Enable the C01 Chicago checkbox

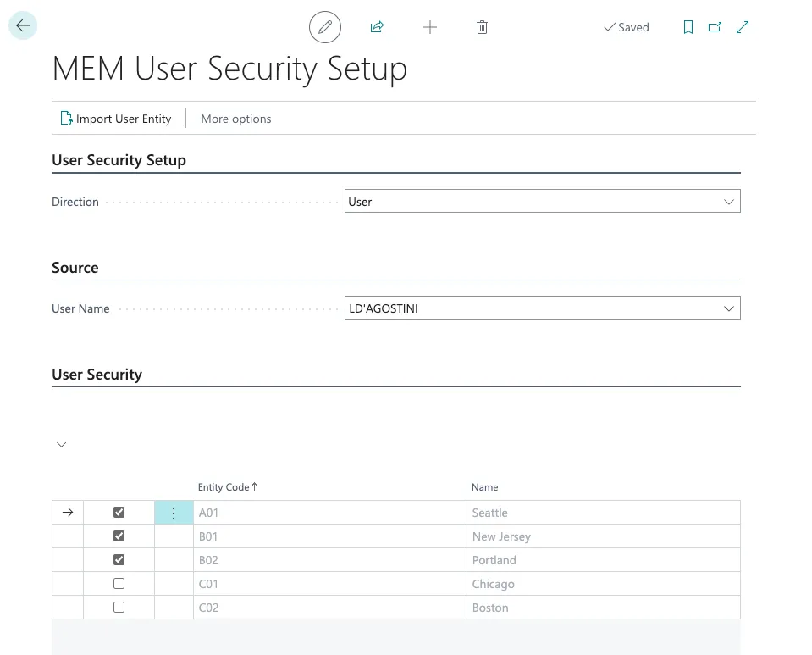tap(119, 584)
